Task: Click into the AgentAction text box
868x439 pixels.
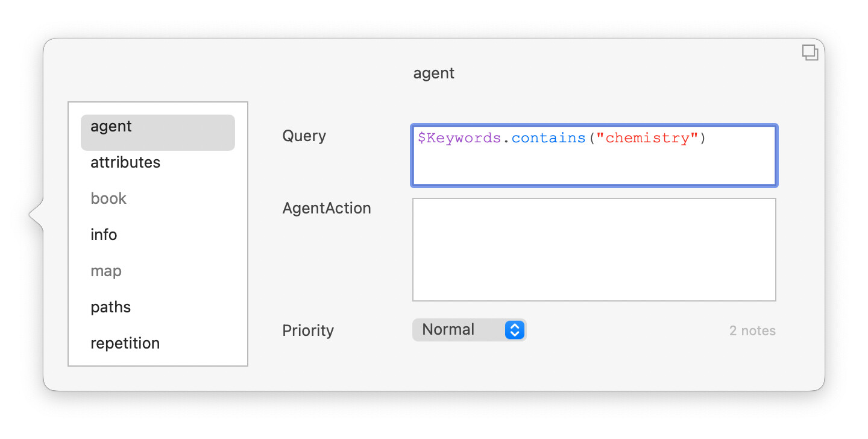Action: (594, 250)
